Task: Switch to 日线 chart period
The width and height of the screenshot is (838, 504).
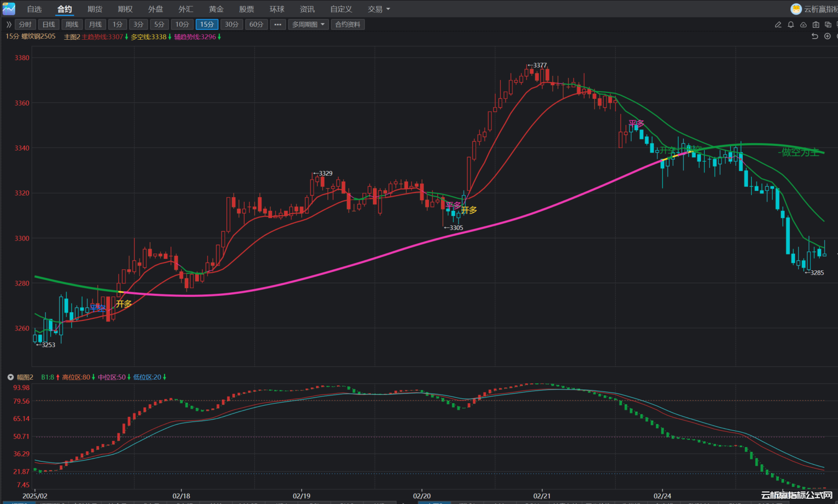Action: point(49,25)
